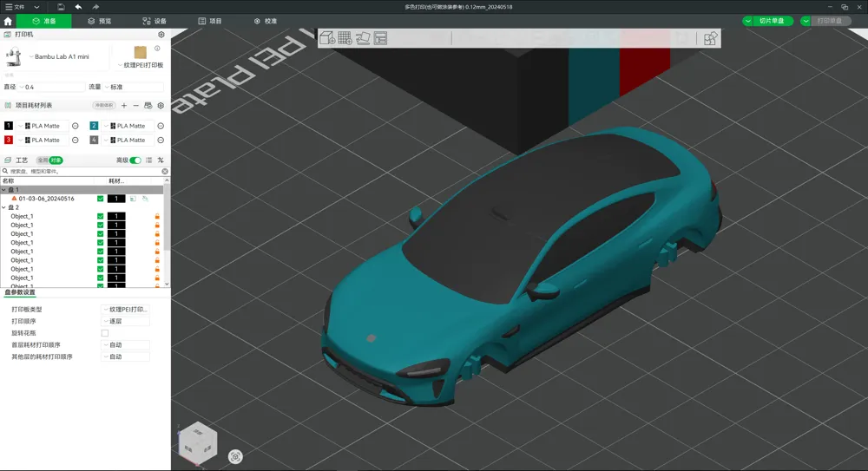Click the Auto orient toolbar icon
Screen dimensions: 868x471
[363, 38]
